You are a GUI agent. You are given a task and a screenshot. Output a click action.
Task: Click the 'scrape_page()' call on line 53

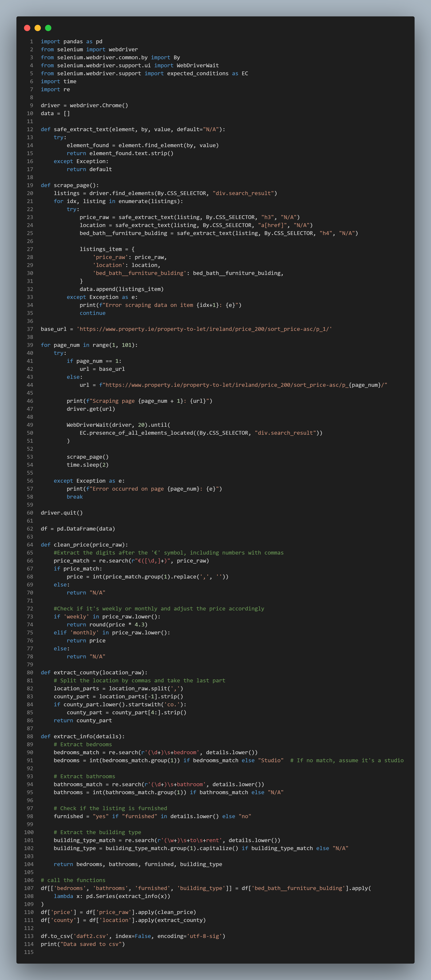[88, 457]
